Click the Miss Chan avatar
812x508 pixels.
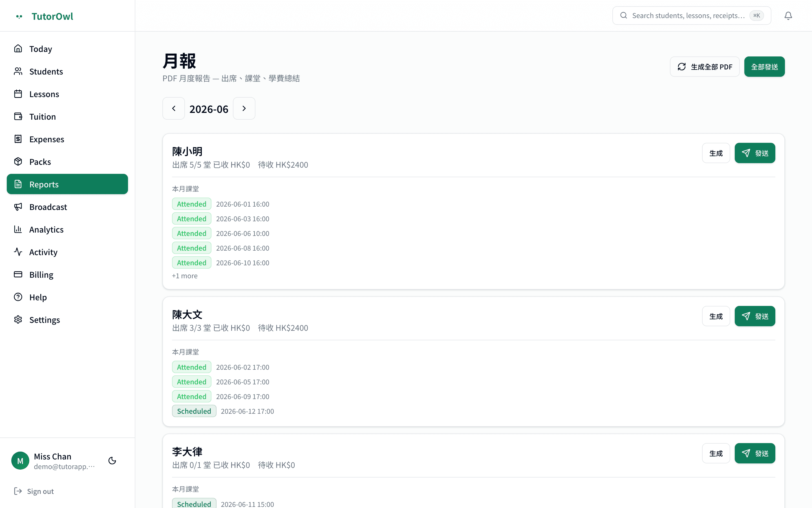[20, 461]
